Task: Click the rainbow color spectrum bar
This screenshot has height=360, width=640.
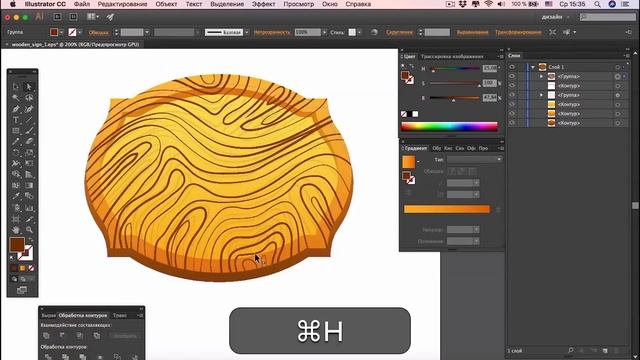Action: [449, 127]
